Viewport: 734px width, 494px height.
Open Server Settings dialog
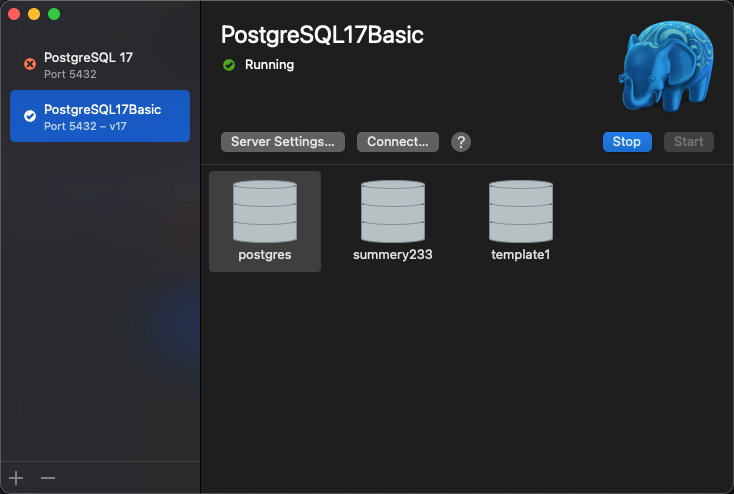point(283,142)
